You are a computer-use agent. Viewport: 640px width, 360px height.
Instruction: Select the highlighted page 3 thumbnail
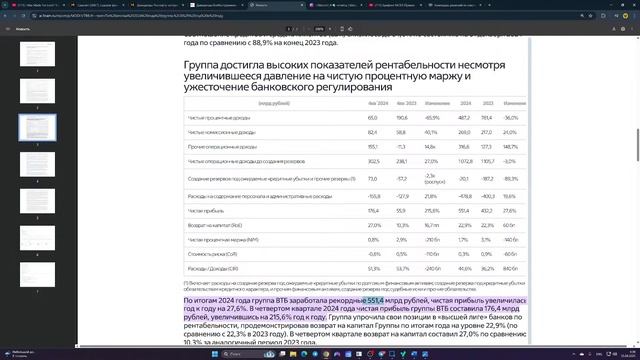pyautogui.click(x=37, y=127)
